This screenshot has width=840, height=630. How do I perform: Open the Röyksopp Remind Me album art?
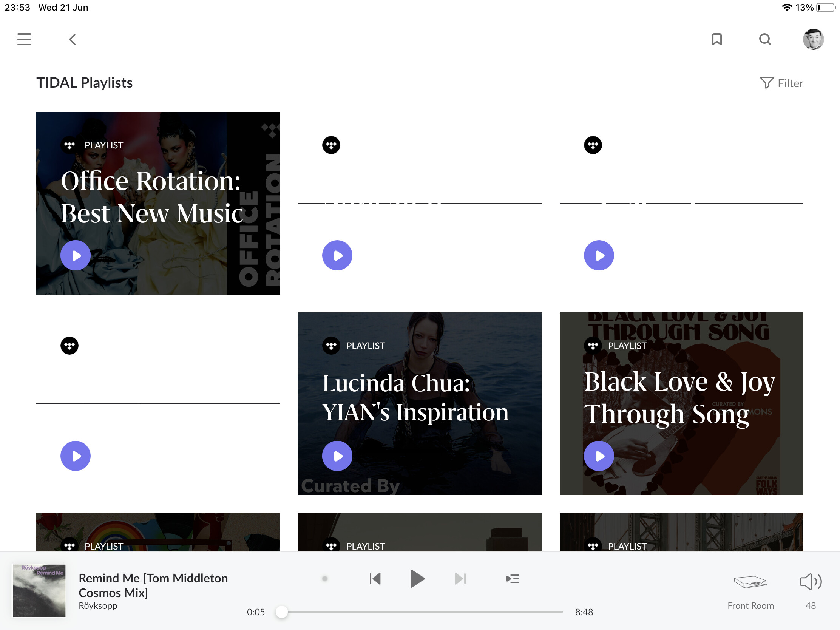[x=39, y=590]
